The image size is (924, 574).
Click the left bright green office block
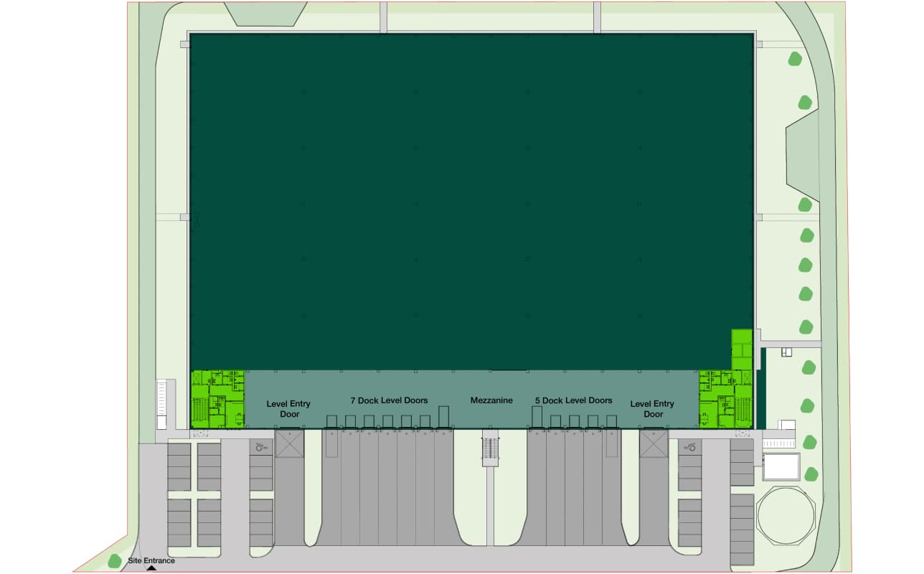point(218,400)
